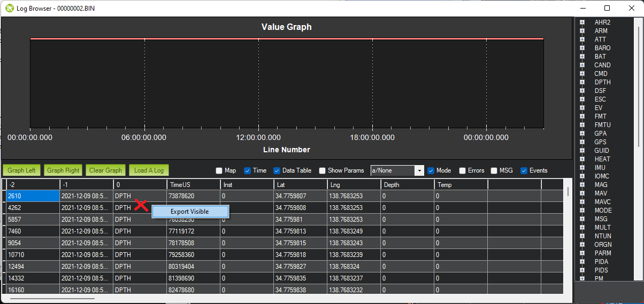This screenshot has width=644, height=304.
Task: Click the Mission Planner app icon in title bar
Action: tap(9, 9)
